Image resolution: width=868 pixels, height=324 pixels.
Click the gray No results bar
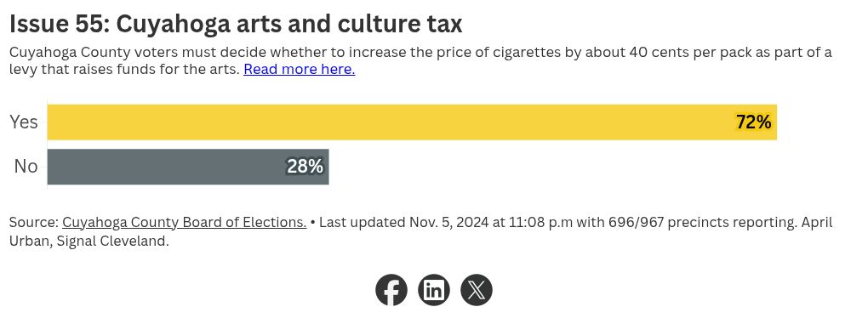point(188,167)
